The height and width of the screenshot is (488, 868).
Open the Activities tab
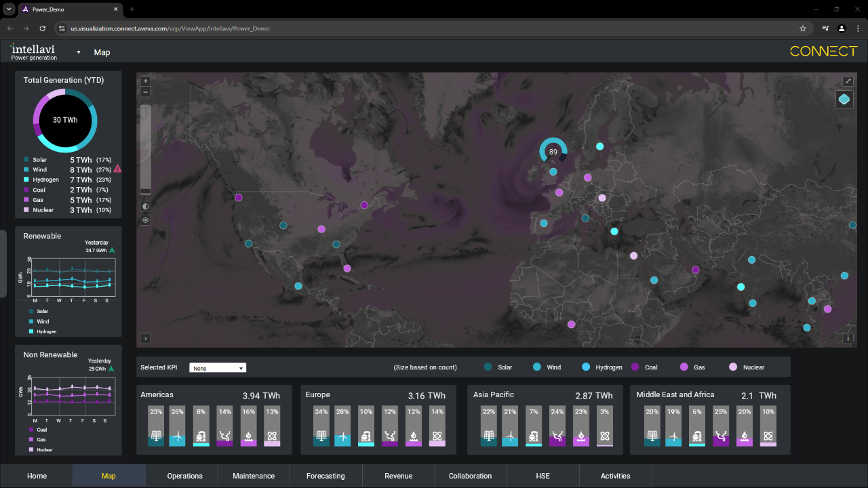pyautogui.click(x=615, y=476)
